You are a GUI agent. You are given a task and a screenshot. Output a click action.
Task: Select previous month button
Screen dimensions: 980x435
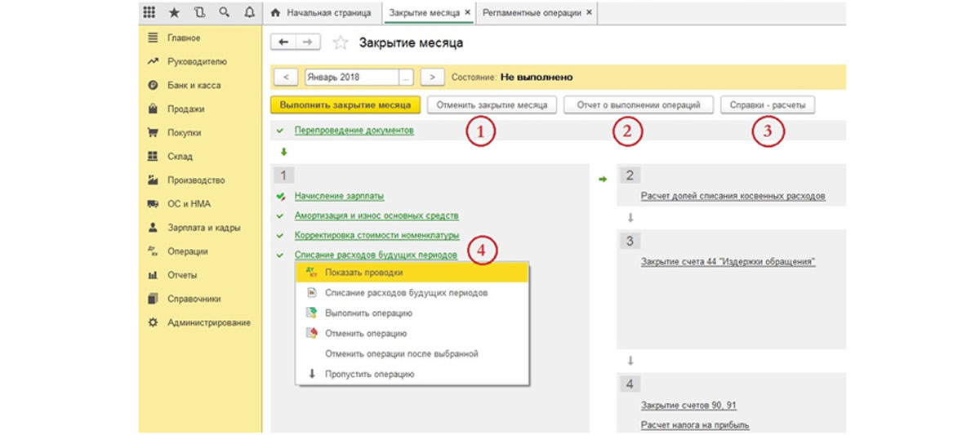tap(285, 78)
